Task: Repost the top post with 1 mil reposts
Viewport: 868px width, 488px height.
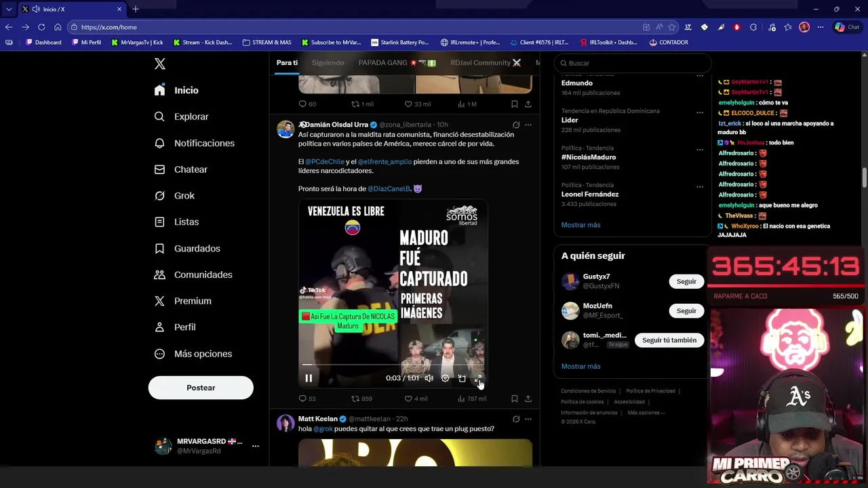Action: point(362,104)
